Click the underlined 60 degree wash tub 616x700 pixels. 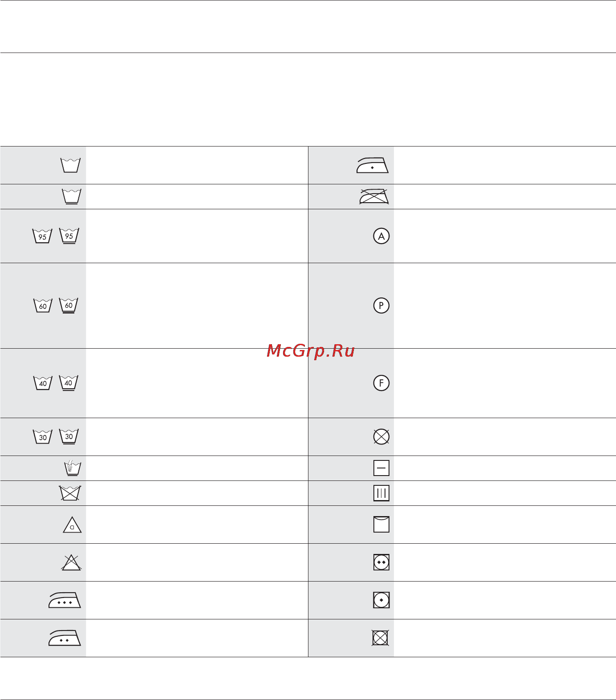click(x=69, y=306)
